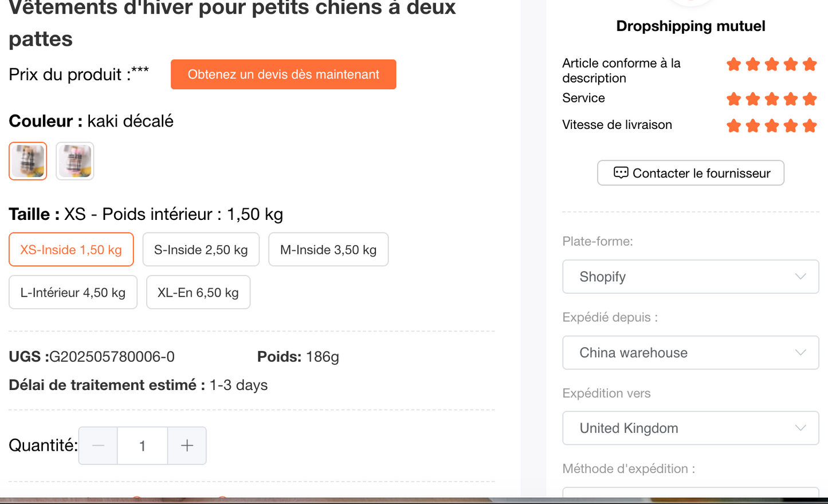
Task: Click the 'Prix du produit' label
Action: (69, 74)
